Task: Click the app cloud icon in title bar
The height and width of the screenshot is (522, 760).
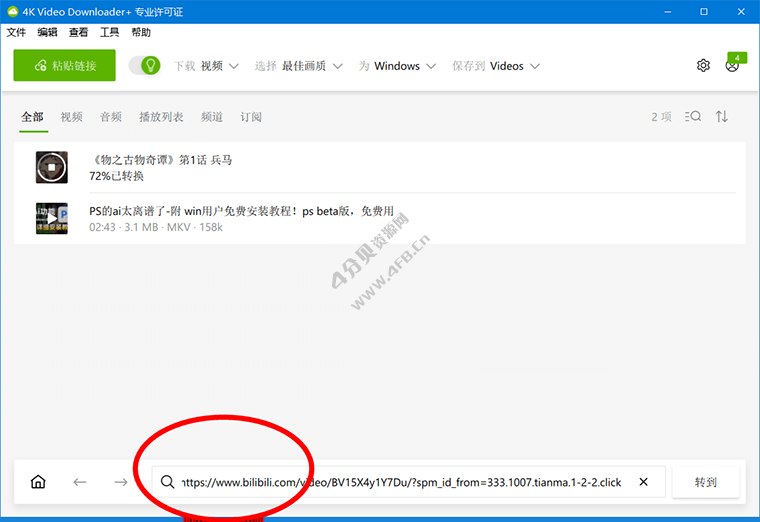Action: [x=13, y=12]
